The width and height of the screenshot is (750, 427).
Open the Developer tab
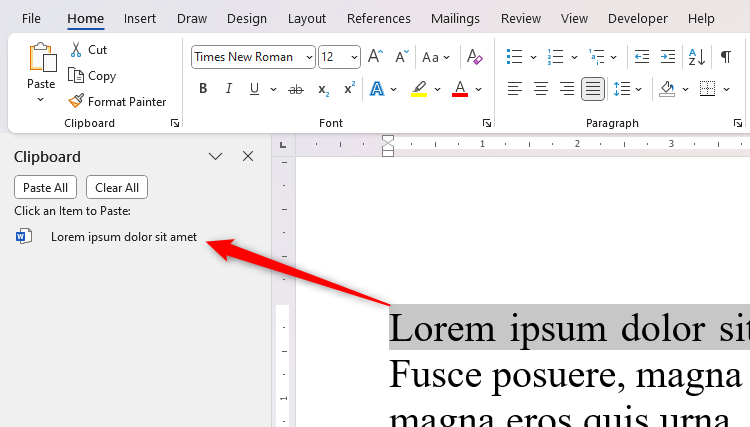638,18
